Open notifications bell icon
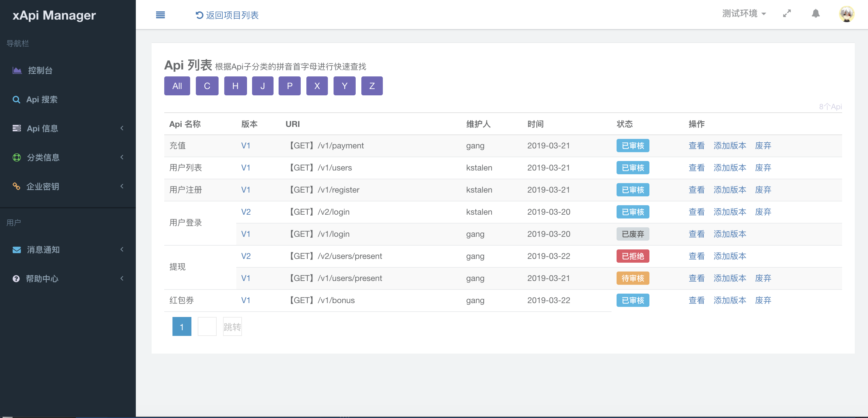The height and width of the screenshot is (418, 868). pyautogui.click(x=816, y=14)
